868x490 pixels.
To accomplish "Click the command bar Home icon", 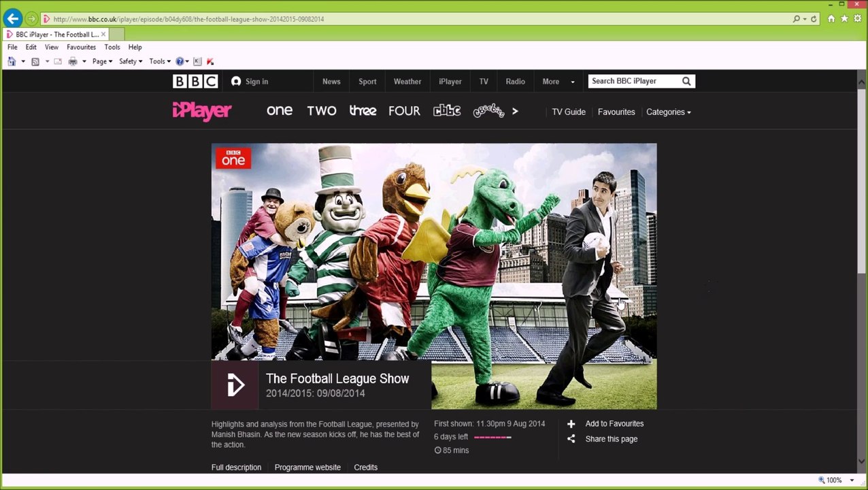I will pyautogui.click(x=12, y=61).
